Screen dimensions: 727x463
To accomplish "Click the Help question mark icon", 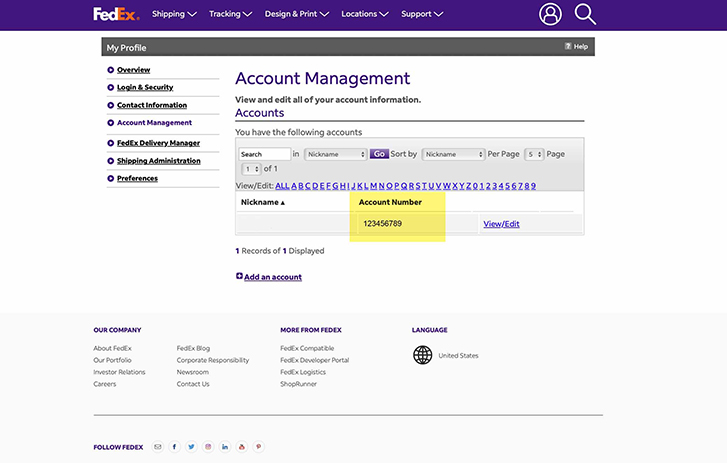I will pos(568,46).
